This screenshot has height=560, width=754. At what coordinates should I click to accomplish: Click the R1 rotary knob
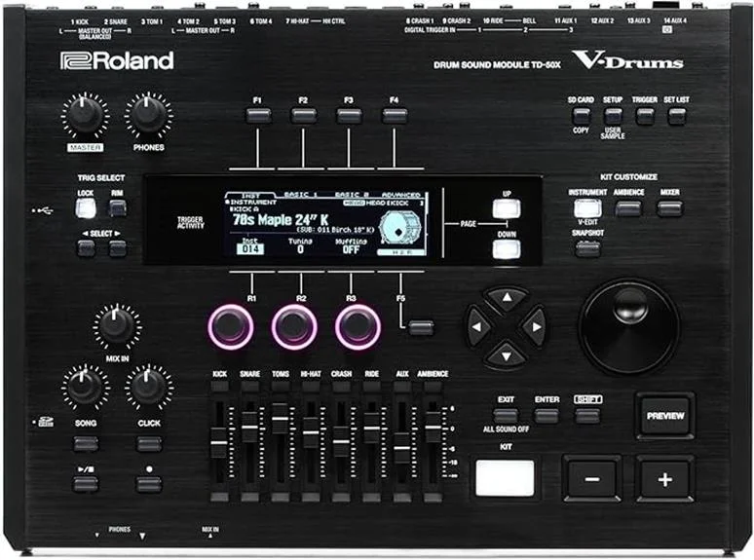[231, 327]
